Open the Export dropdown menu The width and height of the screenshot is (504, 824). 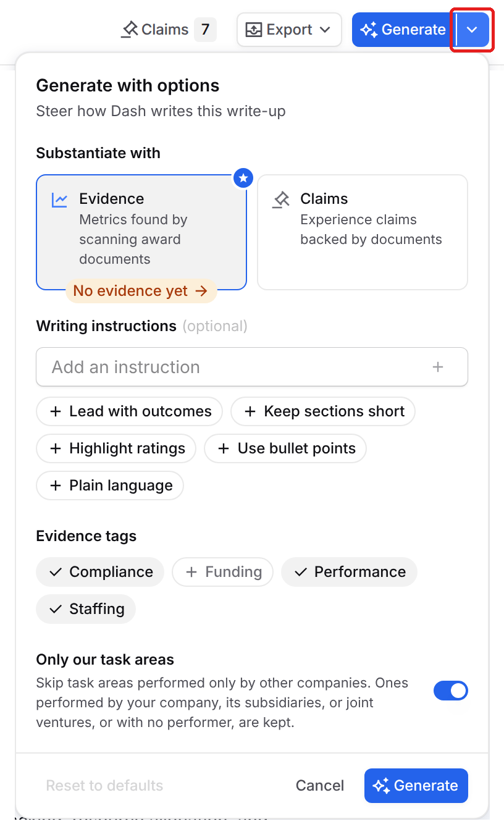[289, 30]
